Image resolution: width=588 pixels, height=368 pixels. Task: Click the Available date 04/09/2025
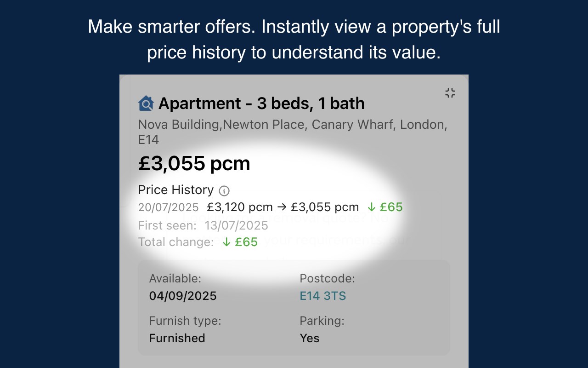click(x=183, y=296)
